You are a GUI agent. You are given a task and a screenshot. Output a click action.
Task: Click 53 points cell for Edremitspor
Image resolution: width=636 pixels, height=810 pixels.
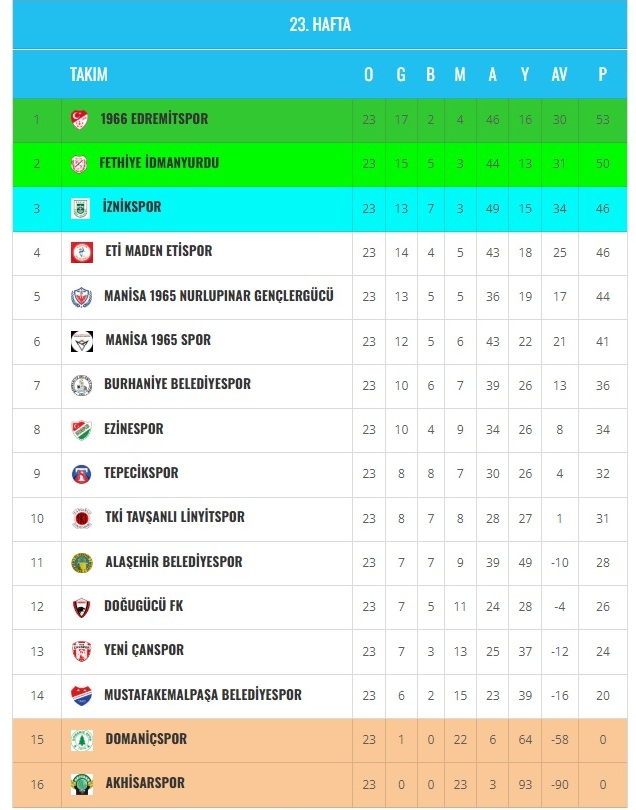pos(602,120)
